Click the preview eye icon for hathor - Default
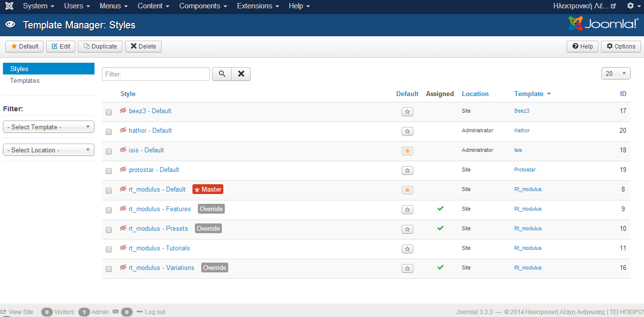Image resolution: width=644 pixels, height=317 pixels. point(123,130)
